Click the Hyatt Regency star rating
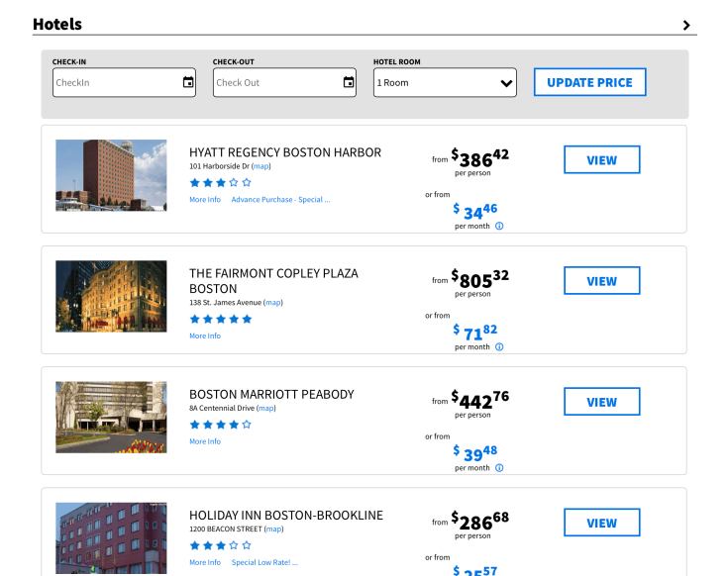Image resolution: width=728 pixels, height=576 pixels. point(220,182)
